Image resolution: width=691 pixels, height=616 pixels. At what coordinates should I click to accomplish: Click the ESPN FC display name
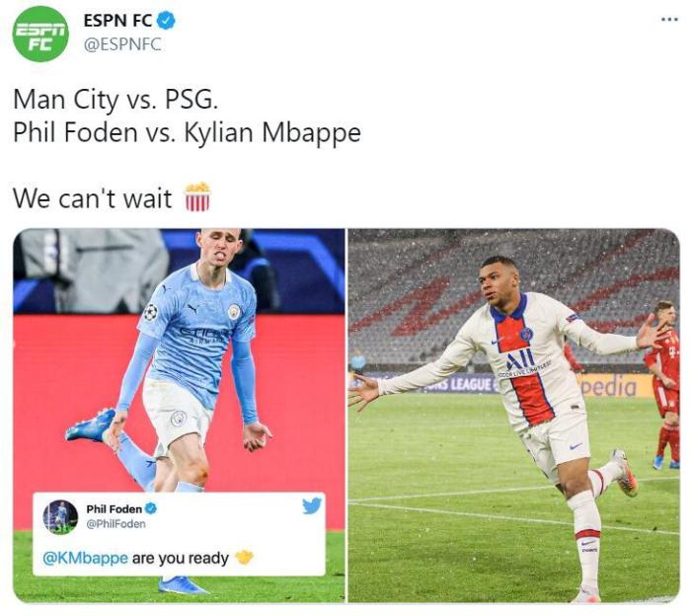pos(117,21)
